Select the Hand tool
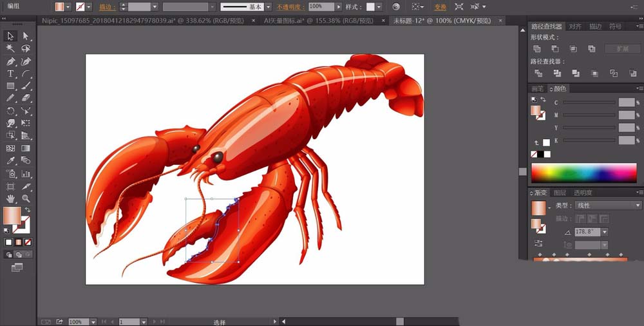 (x=10, y=198)
